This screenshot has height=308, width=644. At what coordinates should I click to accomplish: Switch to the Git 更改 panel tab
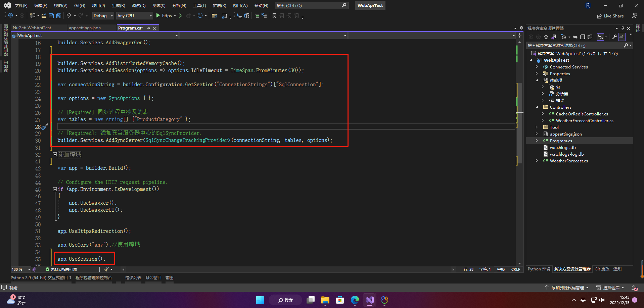pyautogui.click(x=602, y=269)
